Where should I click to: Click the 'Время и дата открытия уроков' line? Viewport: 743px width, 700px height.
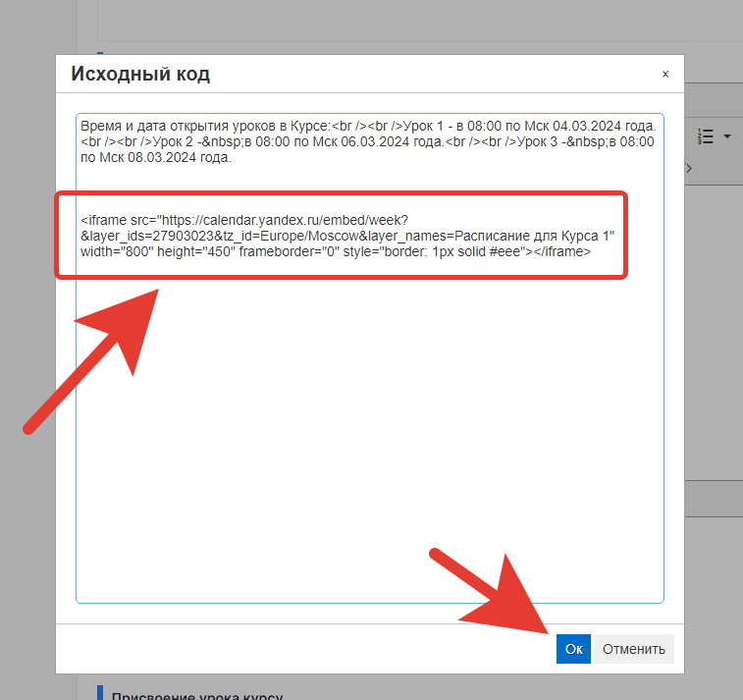coord(368,126)
